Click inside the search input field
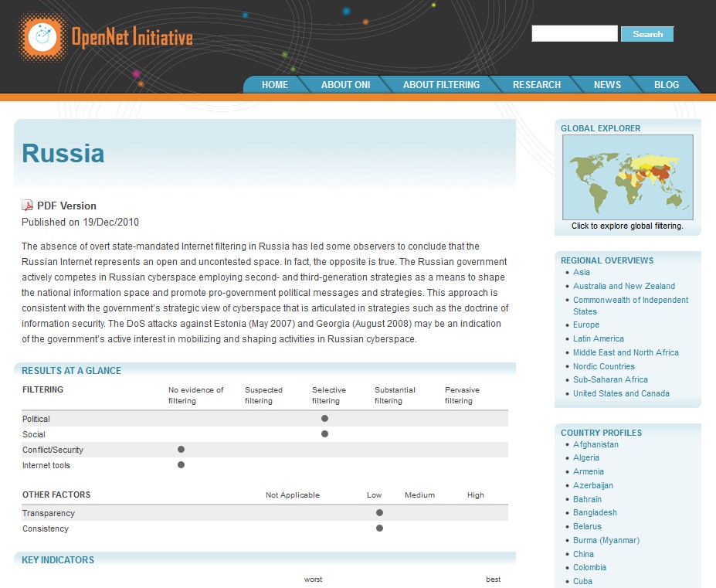 point(574,34)
